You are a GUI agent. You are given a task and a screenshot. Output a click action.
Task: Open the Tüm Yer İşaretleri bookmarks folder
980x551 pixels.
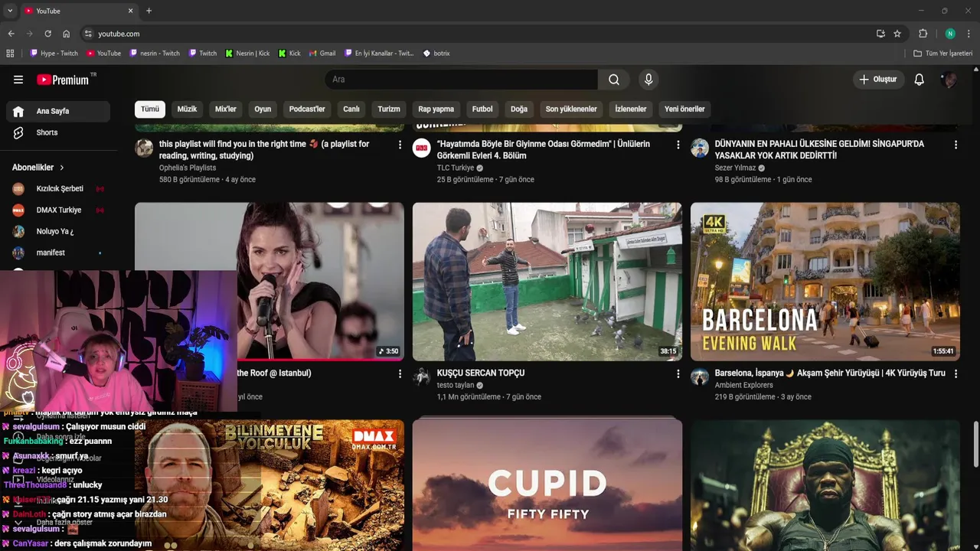point(942,54)
